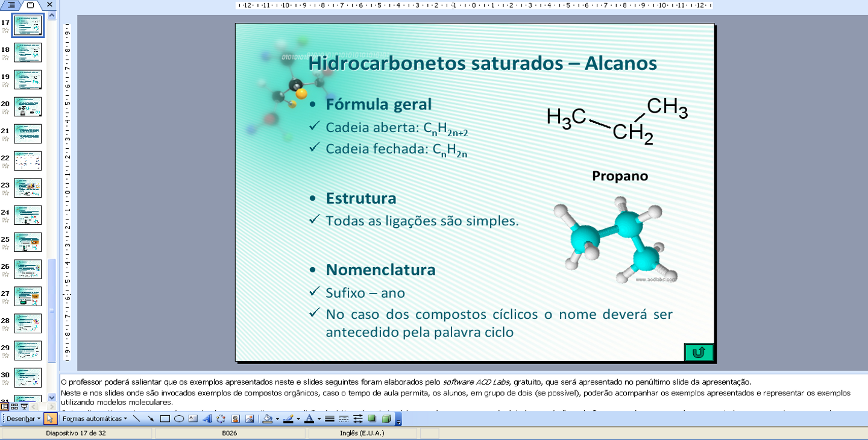Insert a diagram or organization chart
Viewport: 868px width, 440px height.
tap(221, 418)
